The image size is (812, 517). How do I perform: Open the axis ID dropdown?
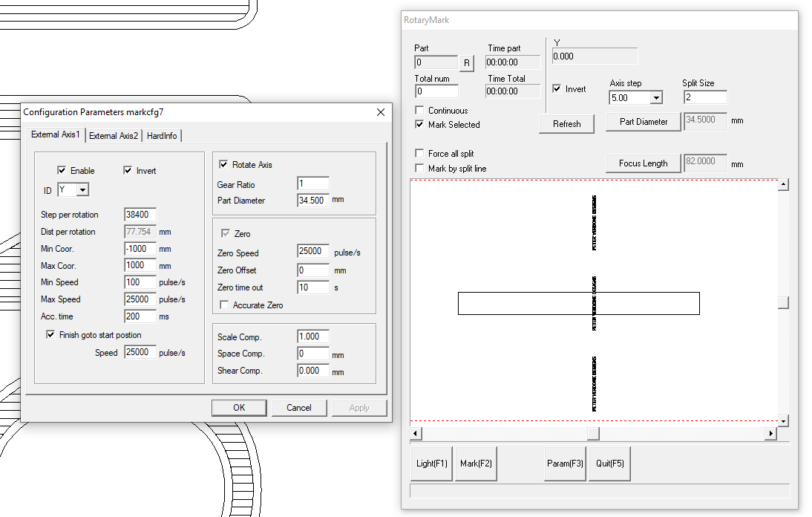(82, 190)
